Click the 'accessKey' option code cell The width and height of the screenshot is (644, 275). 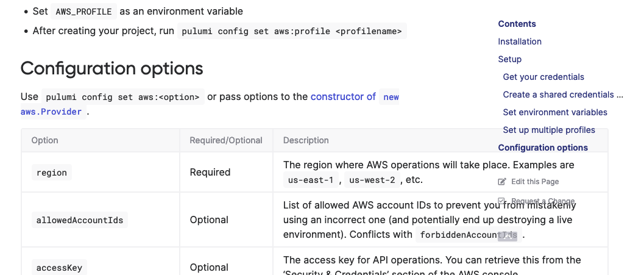[x=58, y=268]
